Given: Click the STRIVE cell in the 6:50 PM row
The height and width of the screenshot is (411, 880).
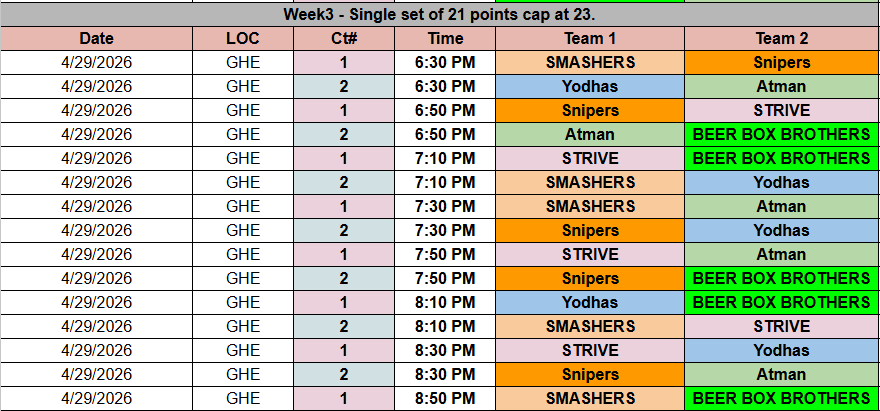Looking at the screenshot, I should pos(782,111).
